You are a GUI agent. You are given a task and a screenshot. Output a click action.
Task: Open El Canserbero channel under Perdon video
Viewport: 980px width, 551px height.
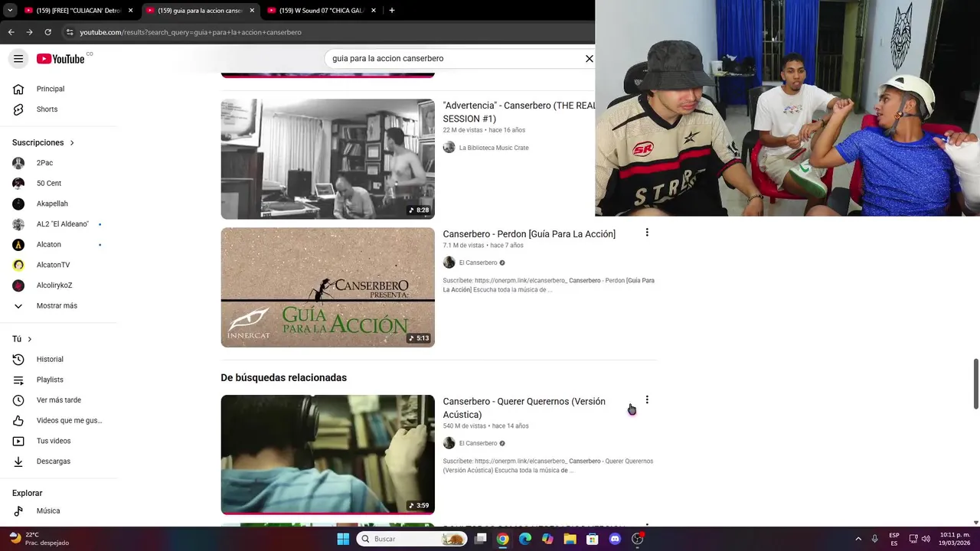478,262
